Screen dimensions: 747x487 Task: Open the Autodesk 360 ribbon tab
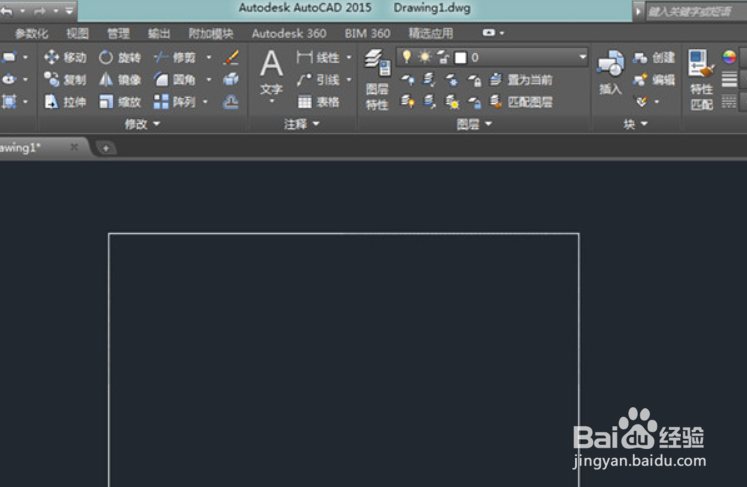coord(289,33)
